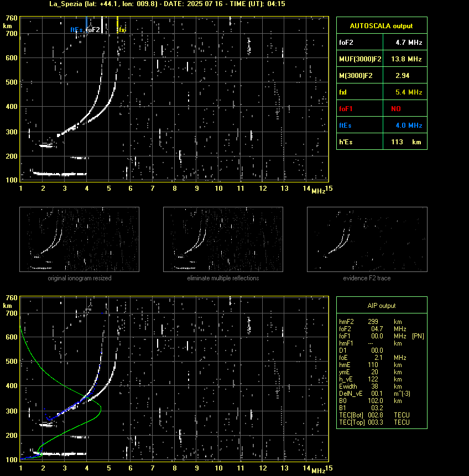Open the 'eliminate multiple reflections' thumbnail
469x476 pixels.
tap(223, 239)
